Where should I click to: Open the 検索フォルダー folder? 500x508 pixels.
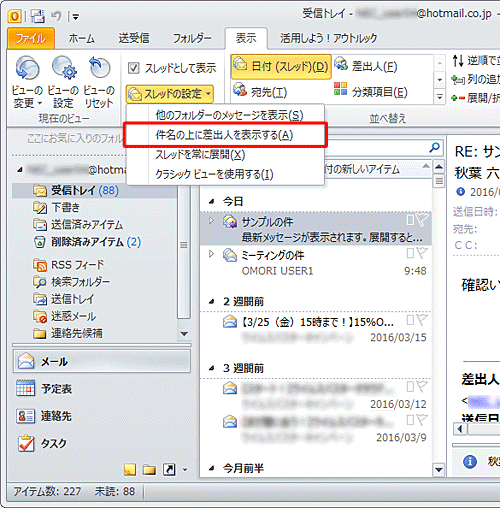click(x=71, y=282)
